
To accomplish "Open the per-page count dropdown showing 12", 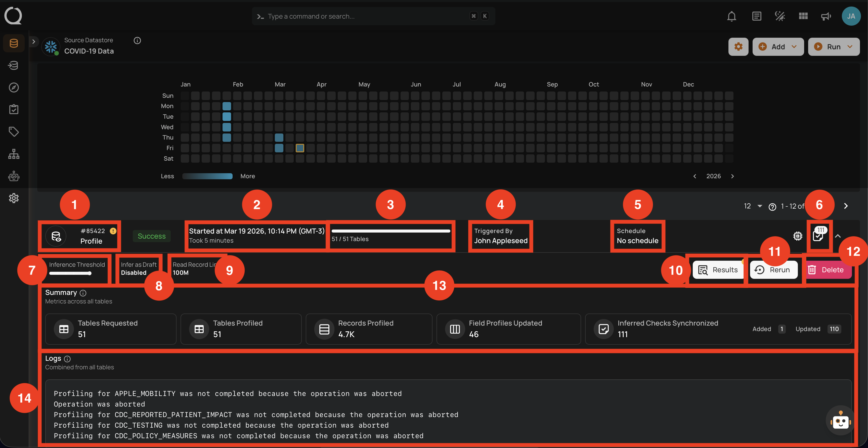I will [753, 206].
